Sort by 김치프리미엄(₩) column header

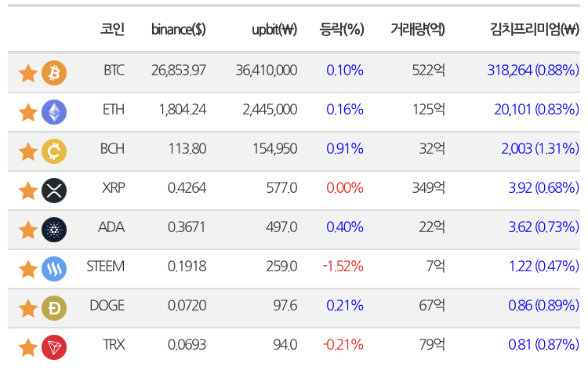pos(535,29)
